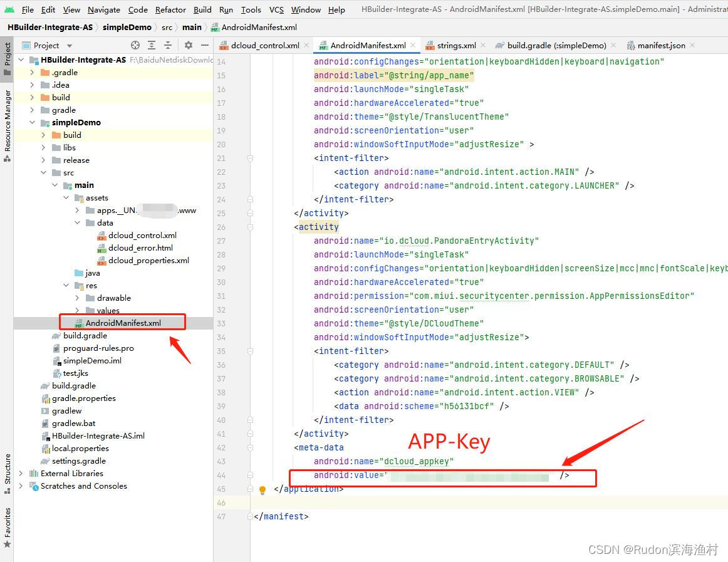Click the Expand All icon in Project panel

click(151, 45)
